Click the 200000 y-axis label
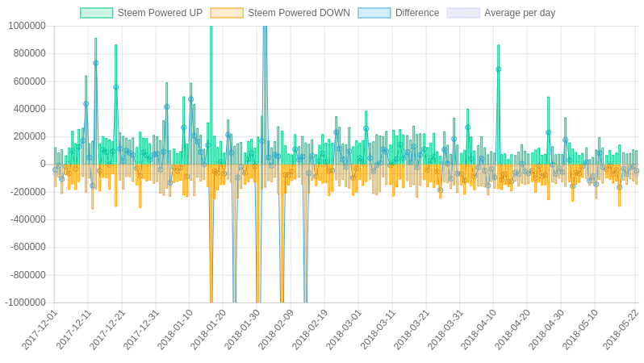 click(29, 136)
